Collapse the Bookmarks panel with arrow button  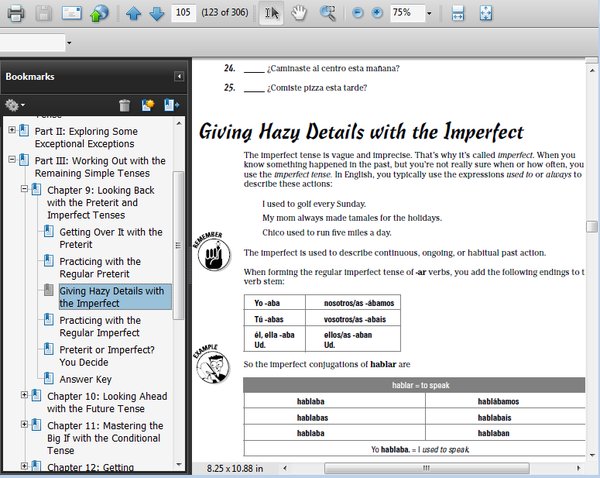coord(179,76)
